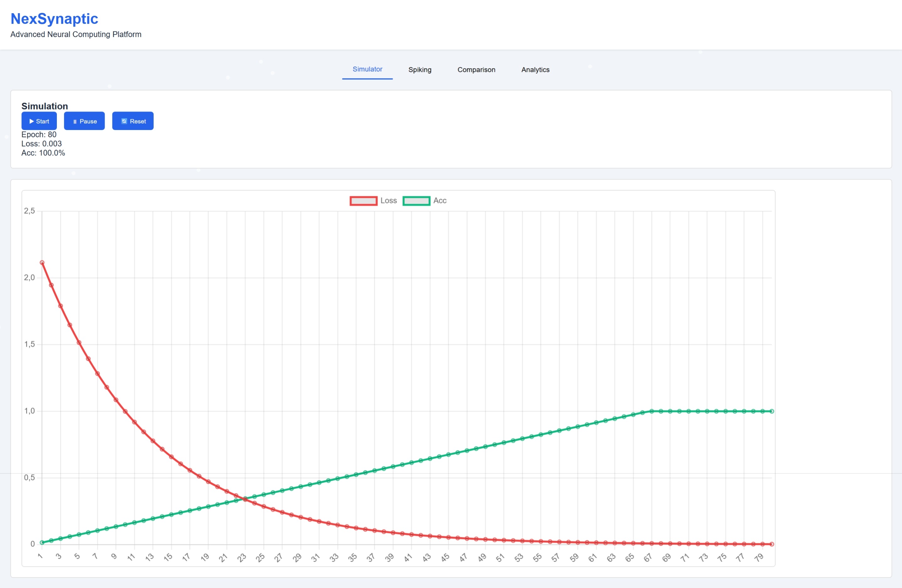Select the Analytics tab
The width and height of the screenshot is (902, 588).
[535, 70]
